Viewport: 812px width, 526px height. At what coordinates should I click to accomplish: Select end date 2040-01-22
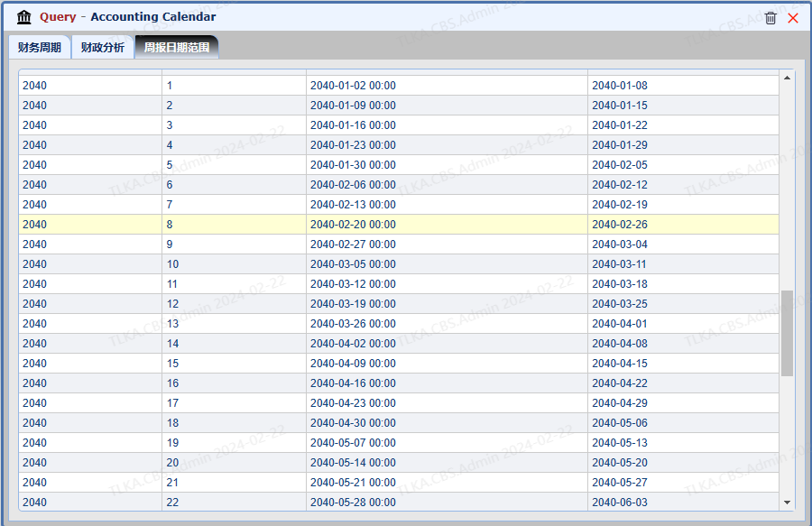[x=683, y=125]
